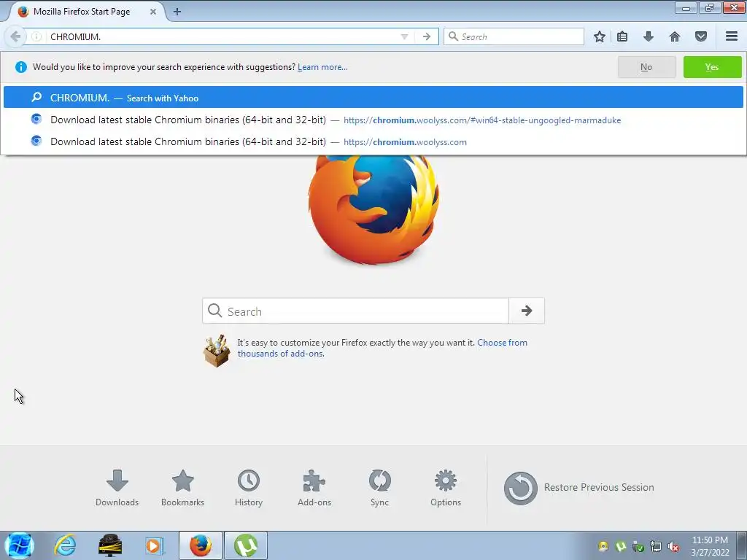Click Restore Previous Session button

pos(578,488)
